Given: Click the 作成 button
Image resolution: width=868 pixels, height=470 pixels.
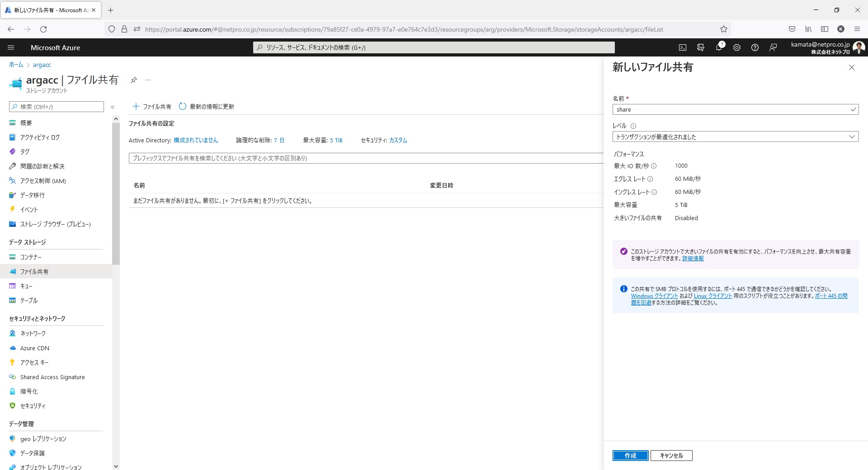Looking at the screenshot, I should coord(630,456).
